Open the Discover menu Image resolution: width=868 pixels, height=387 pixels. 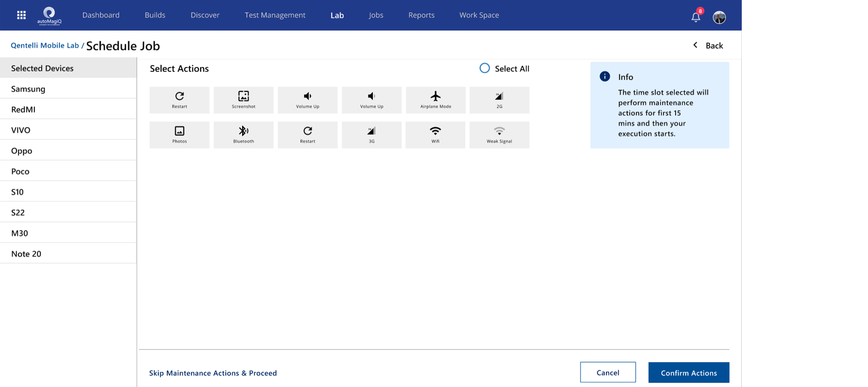[205, 15]
